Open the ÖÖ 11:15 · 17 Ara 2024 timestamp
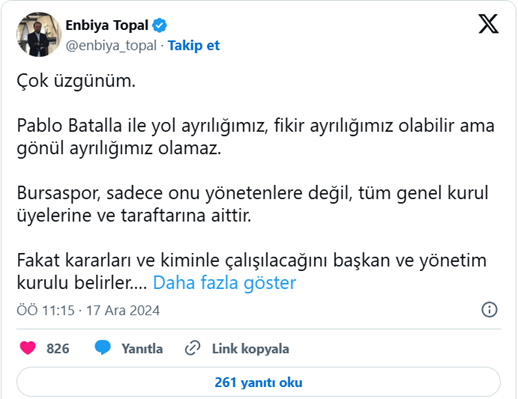This screenshot has height=399, width=518. (88, 310)
